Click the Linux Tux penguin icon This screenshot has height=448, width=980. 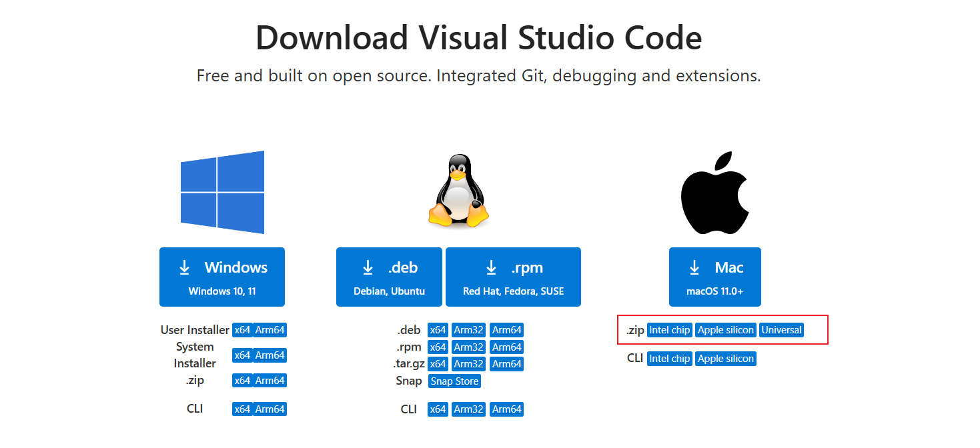click(458, 193)
